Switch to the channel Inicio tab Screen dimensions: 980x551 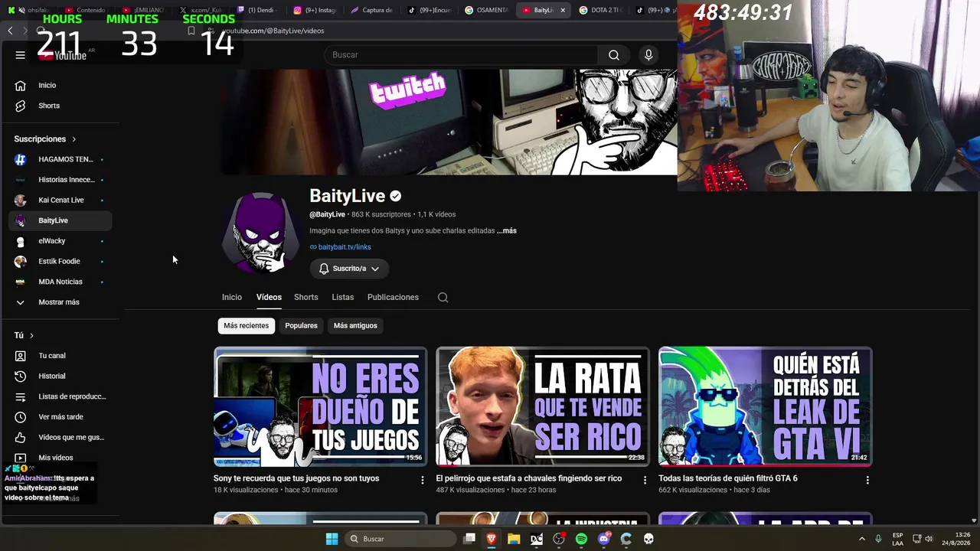point(232,298)
